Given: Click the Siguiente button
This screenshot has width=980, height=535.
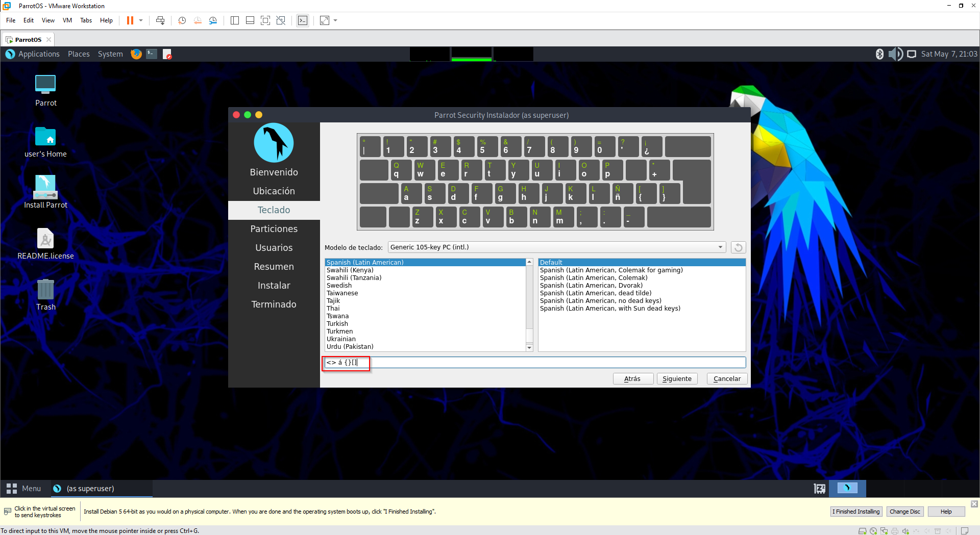Looking at the screenshot, I should (677, 378).
